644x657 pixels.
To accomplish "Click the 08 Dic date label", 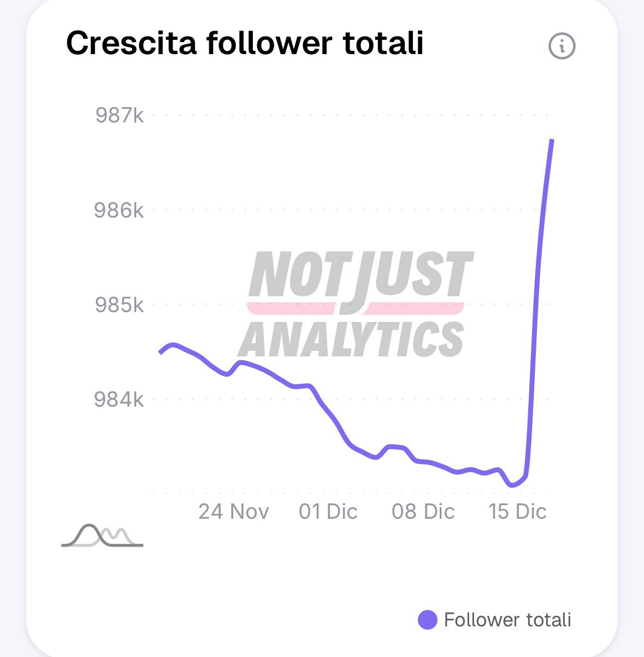I will tap(423, 512).
